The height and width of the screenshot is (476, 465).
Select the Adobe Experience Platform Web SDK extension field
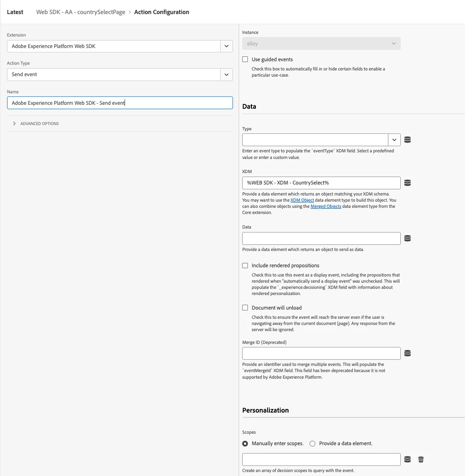[x=114, y=46]
